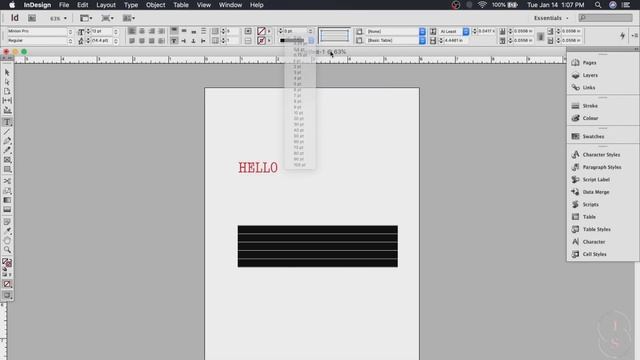Open the Table menu
The image size is (640, 360).
click(181, 5)
